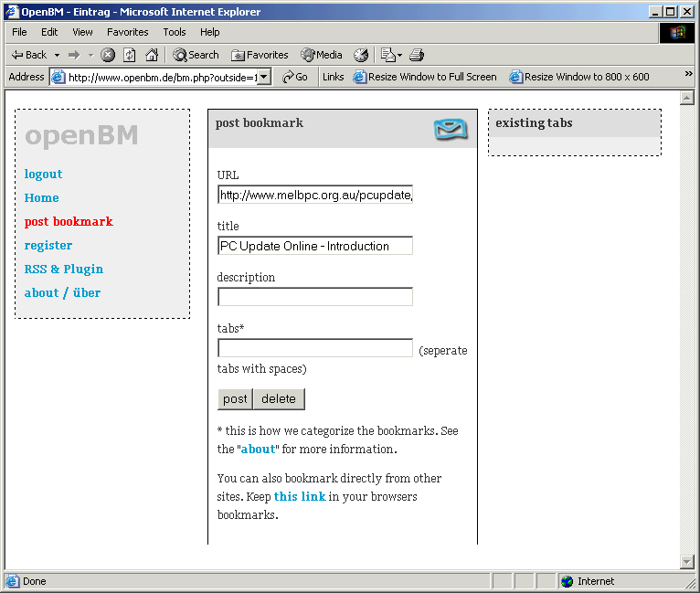Open the Help menu
700x593 pixels.
click(210, 32)
